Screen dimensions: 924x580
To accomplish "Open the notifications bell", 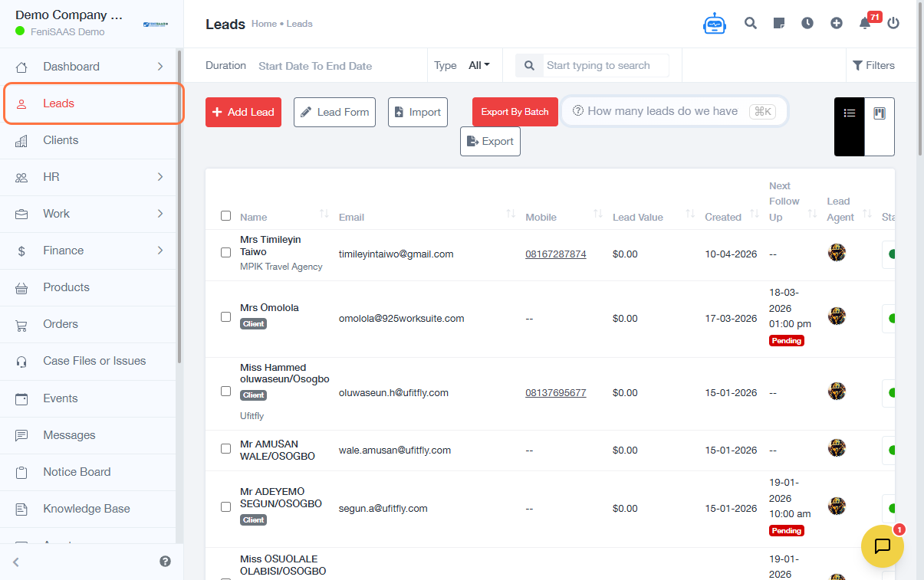I will click(x=865, y=24).
